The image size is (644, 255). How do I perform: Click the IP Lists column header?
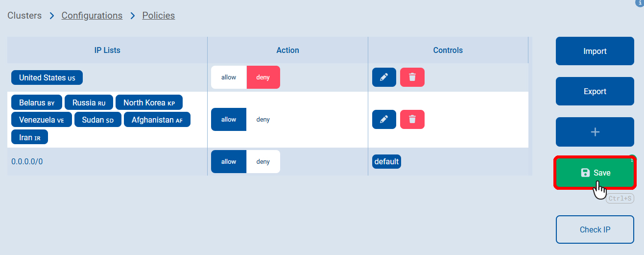(x=107, y=50)
